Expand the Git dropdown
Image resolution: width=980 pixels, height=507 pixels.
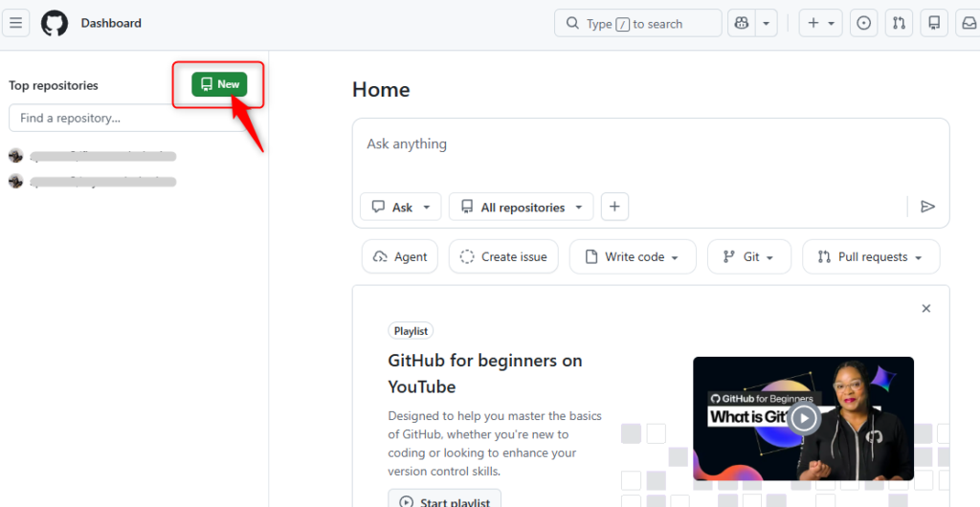click(x=749, y=256)
